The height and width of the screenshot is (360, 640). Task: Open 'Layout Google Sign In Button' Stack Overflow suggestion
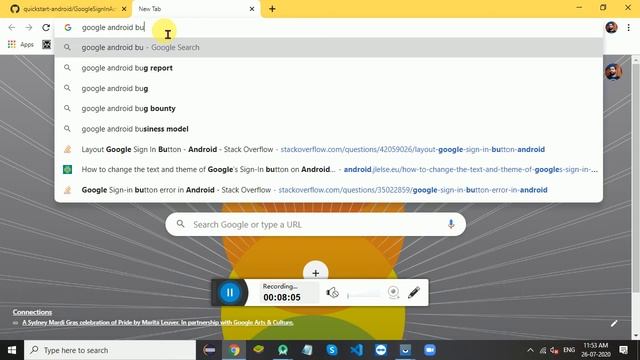click(x=329, y=149)
